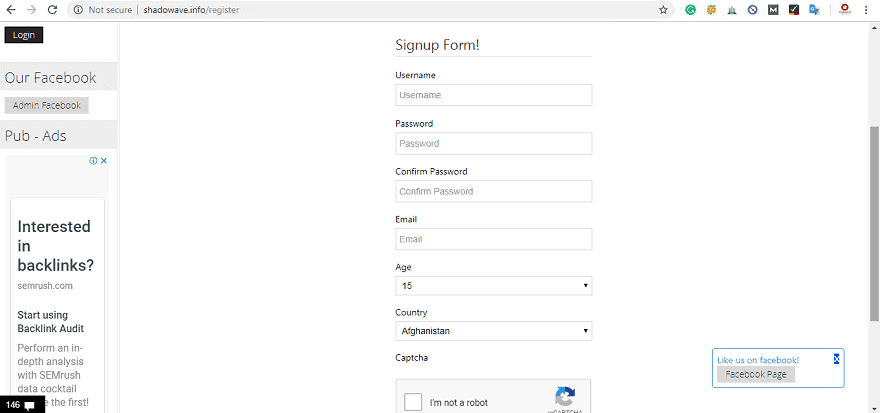Open the Chrome three-dot menu
Image resolution: width=880 pixels, height=413 pixels.
tap(868, 9)
